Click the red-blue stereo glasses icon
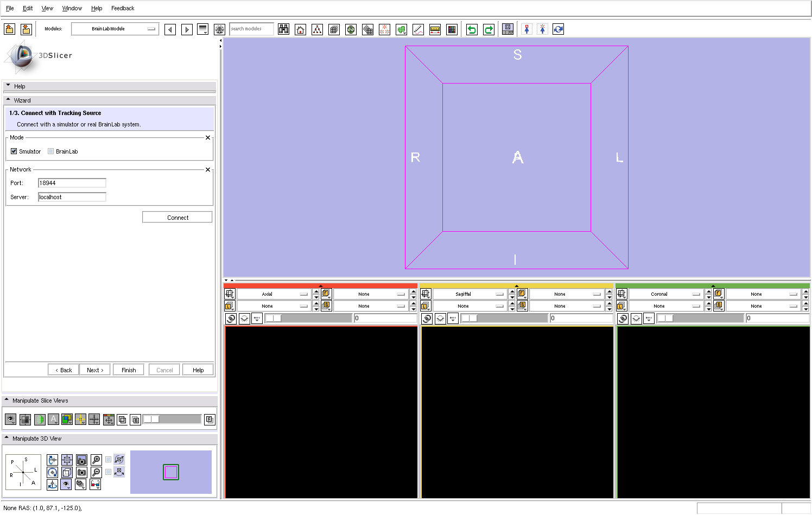 click(96, 484)
